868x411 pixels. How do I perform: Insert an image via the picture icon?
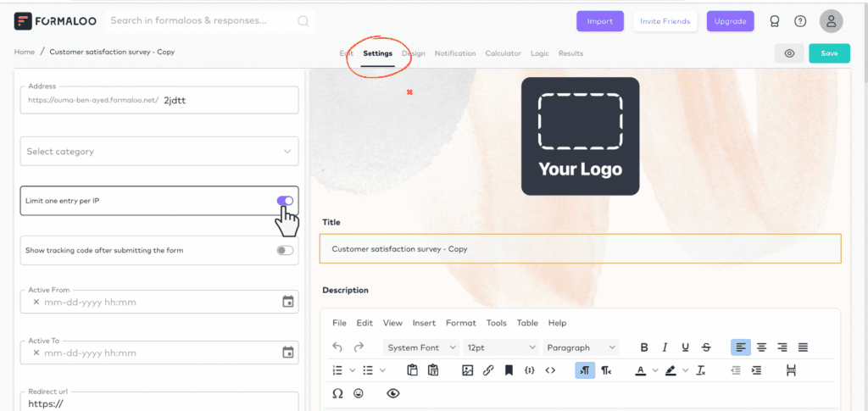(467, 370)
